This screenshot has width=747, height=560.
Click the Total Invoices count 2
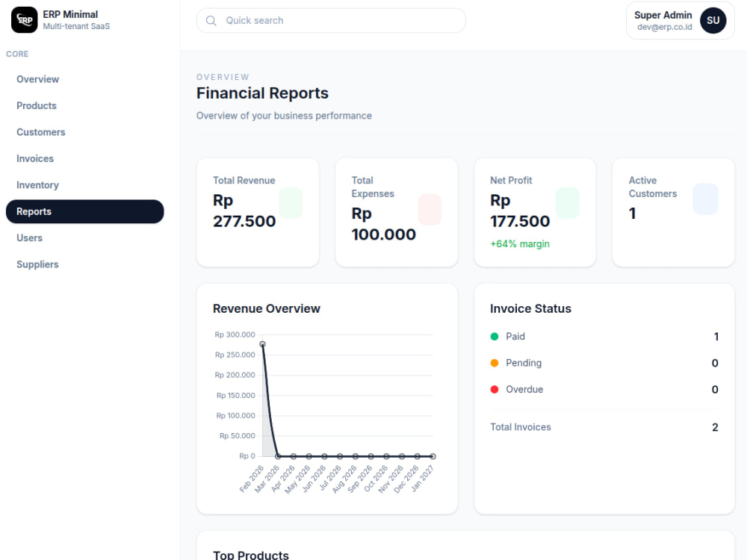pos(715,427)
